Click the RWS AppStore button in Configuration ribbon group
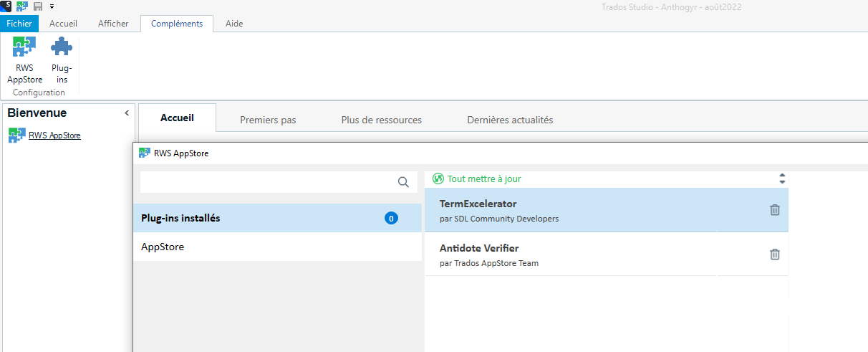This screenshot has height=352, width=868. [25, 60]
